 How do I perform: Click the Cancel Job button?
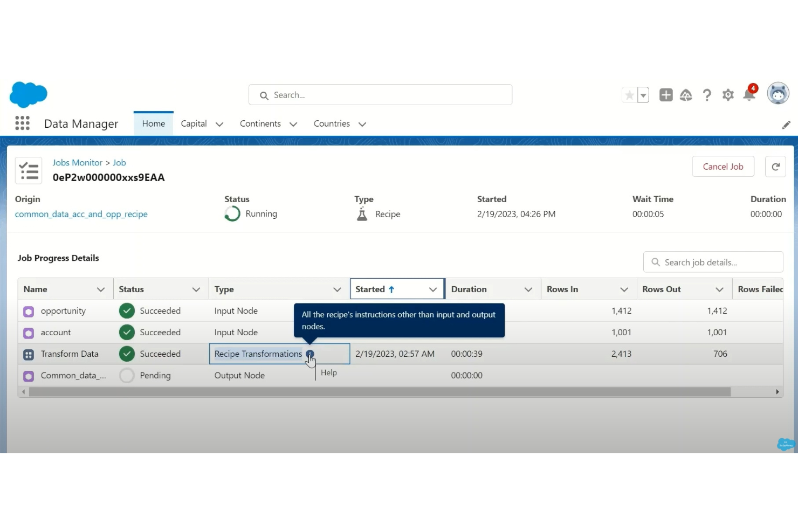click(723, 167)
